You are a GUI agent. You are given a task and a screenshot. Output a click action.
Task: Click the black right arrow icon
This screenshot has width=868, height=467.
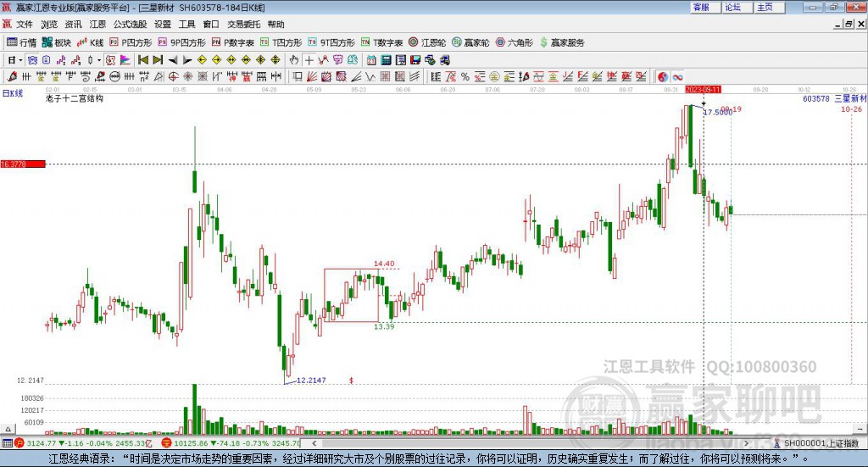click(x=187, y=60)
